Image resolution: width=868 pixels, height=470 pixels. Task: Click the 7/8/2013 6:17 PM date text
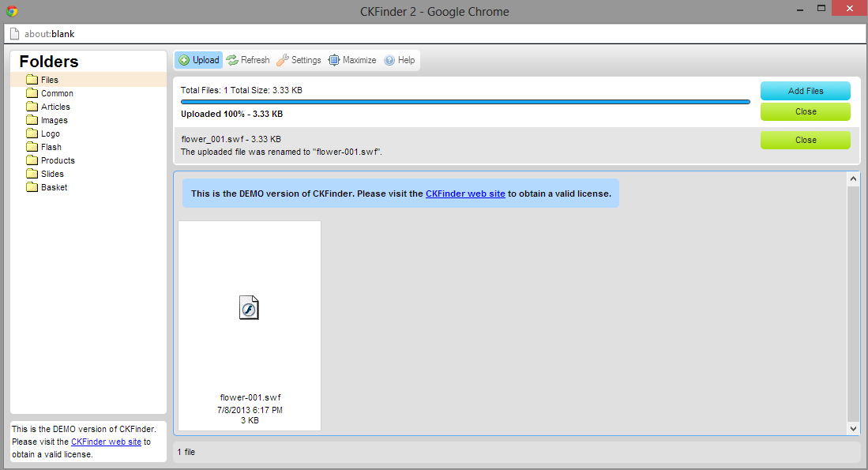tap(250, 410)
